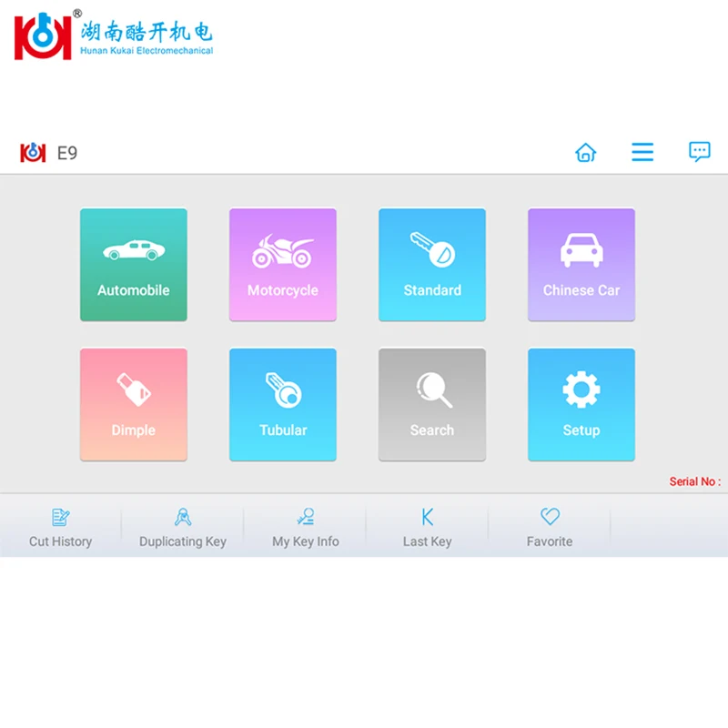Open the messages chat icon
The image size is (728, 728).
pos(699,152)
